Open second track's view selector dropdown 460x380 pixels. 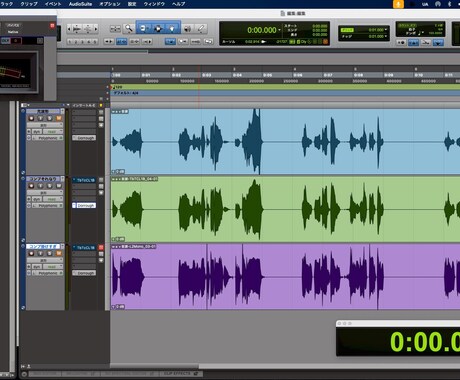pos(45,193)
